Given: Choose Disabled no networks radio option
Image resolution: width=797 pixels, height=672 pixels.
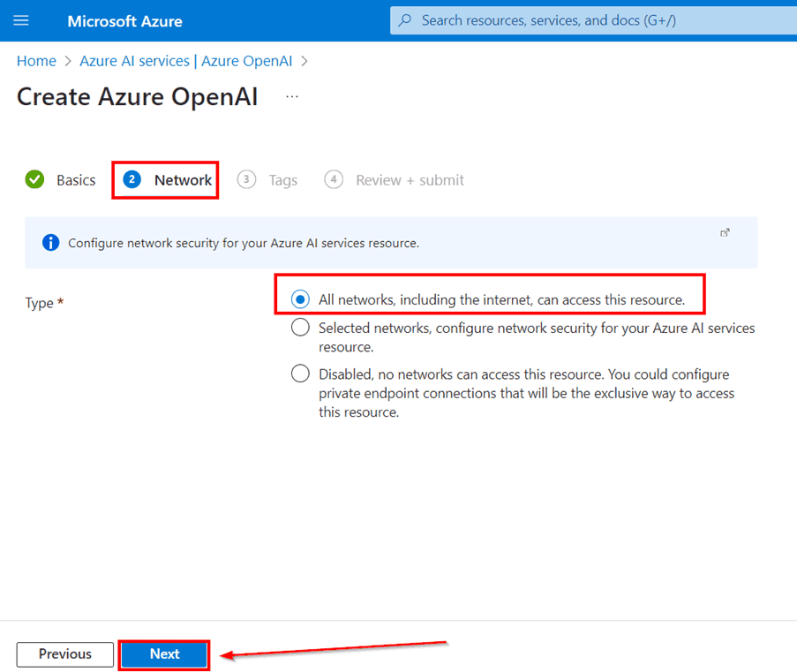Looking at the screenshot, I should click(x=300, y=374).
